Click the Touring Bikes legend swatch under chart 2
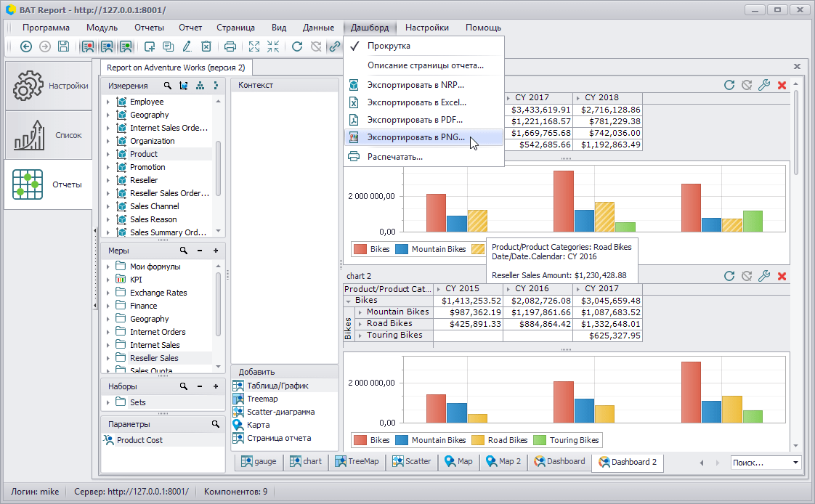 click(540, 440)
